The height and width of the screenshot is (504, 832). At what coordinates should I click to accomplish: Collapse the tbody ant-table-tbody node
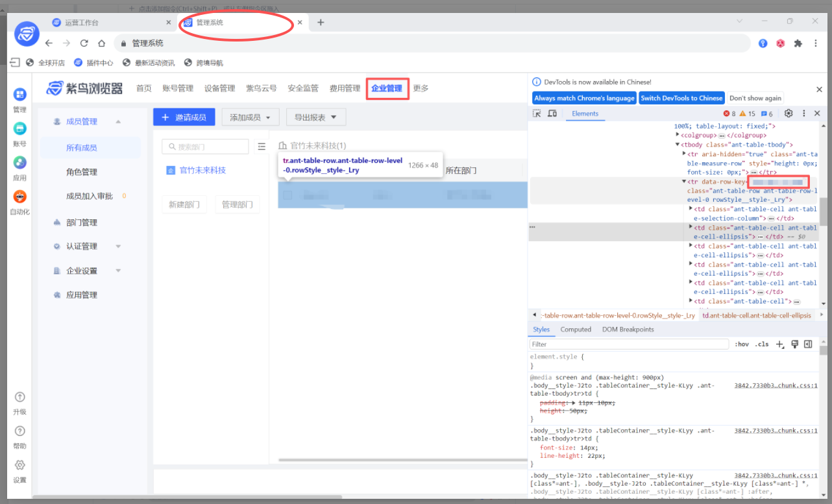tap(678, 145)
